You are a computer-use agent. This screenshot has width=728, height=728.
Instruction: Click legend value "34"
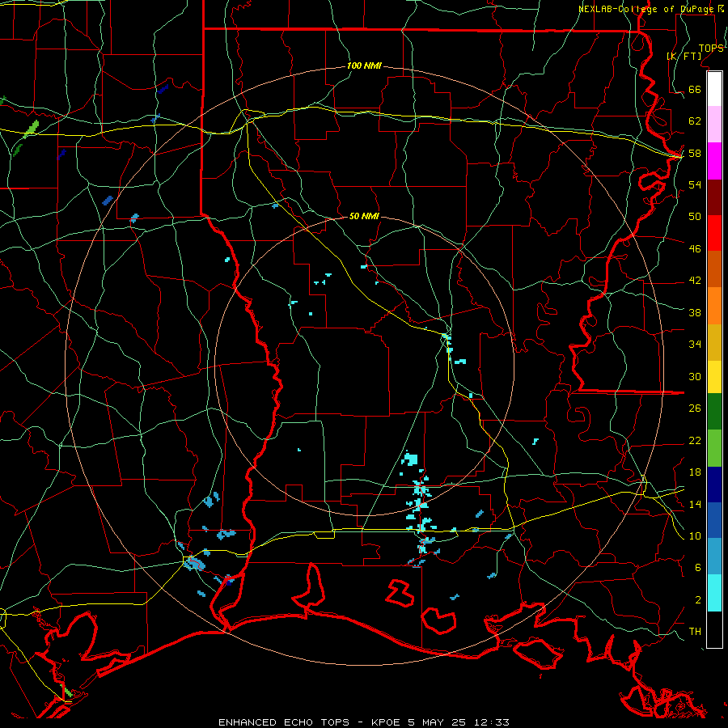click(695, 344)
